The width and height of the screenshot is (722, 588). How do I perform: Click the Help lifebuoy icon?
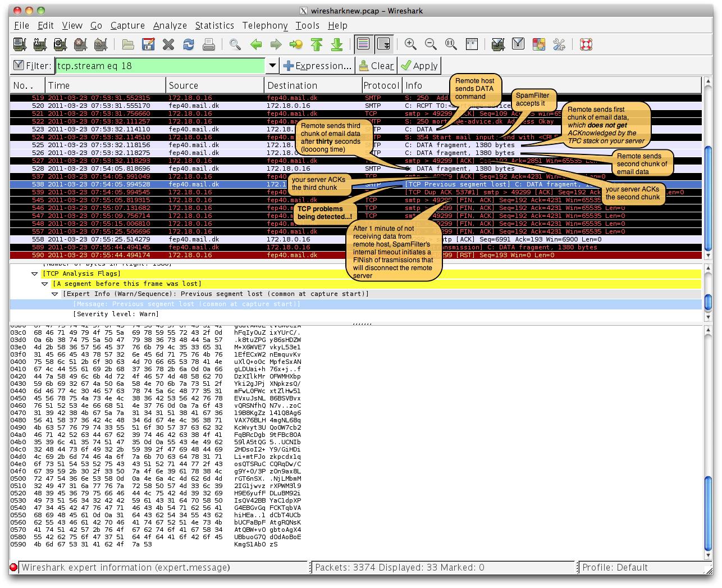[586, 44]
